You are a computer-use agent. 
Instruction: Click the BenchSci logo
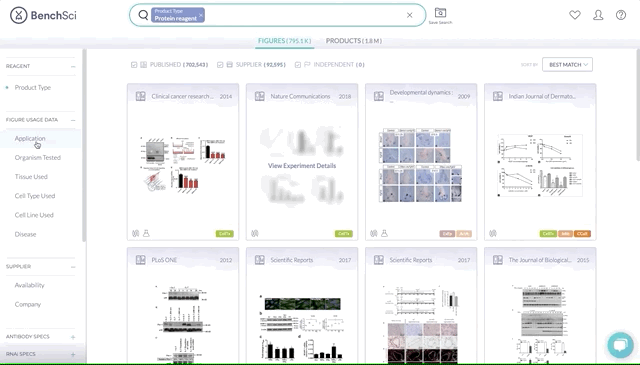[43, 16]
